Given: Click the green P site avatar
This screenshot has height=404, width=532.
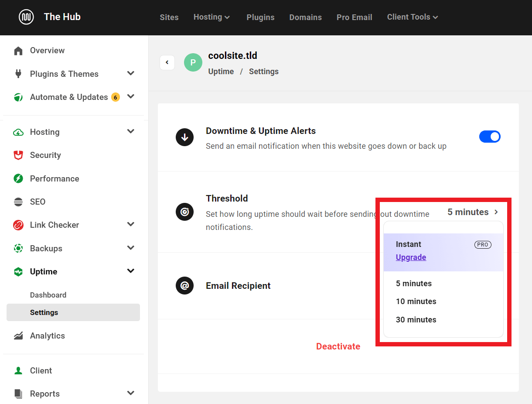Looking at the screenshot, I should [193, 62].
